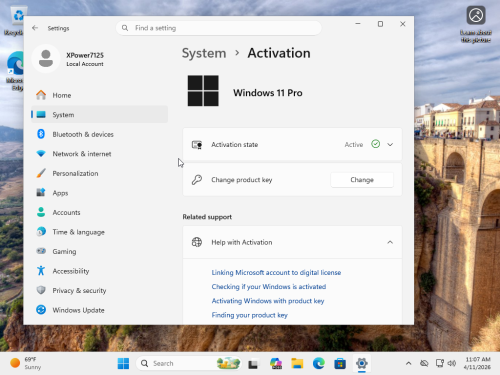Open Windows Update page
The height and width of the screenshot is (375, 500).
[99, 310]
